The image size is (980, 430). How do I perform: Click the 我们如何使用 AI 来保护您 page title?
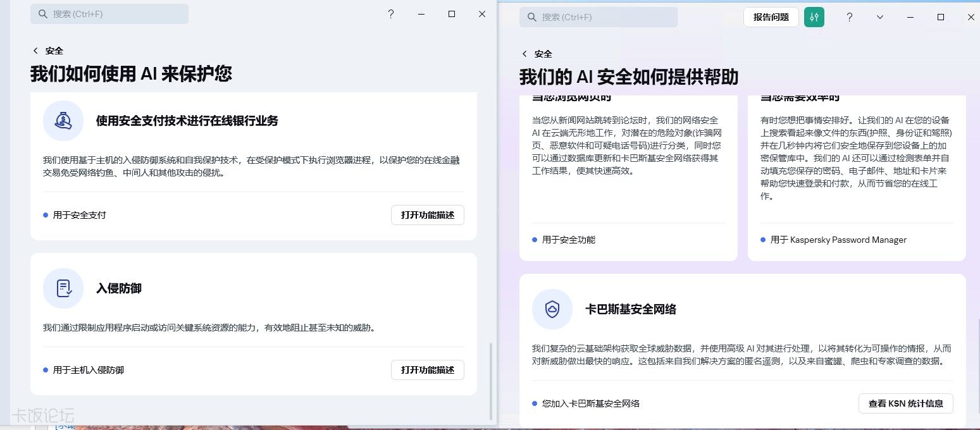[132, 74]
